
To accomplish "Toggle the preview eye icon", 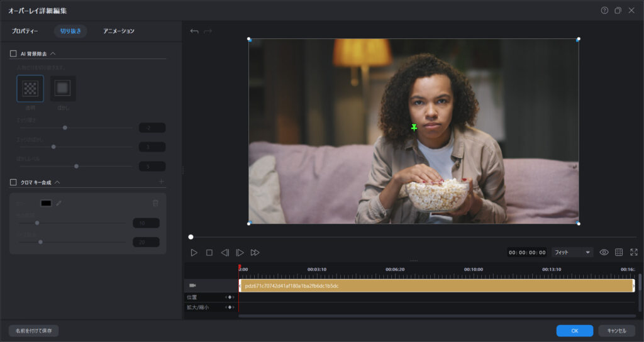I will [604, 252].
